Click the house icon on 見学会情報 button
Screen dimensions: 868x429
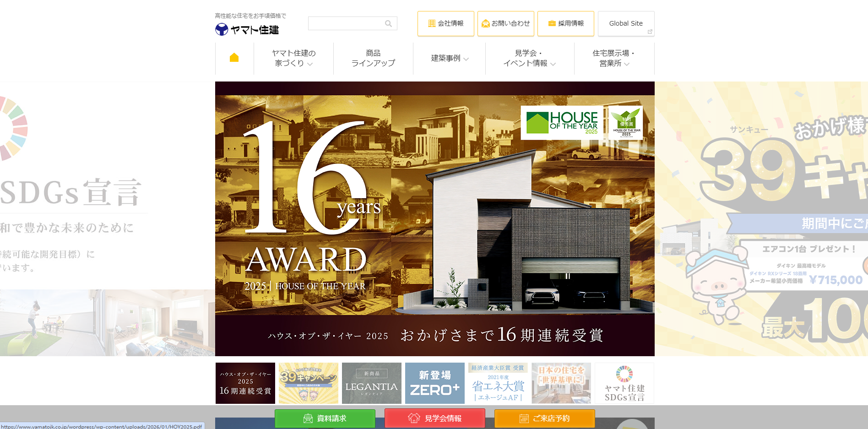[x=414, y=418]
